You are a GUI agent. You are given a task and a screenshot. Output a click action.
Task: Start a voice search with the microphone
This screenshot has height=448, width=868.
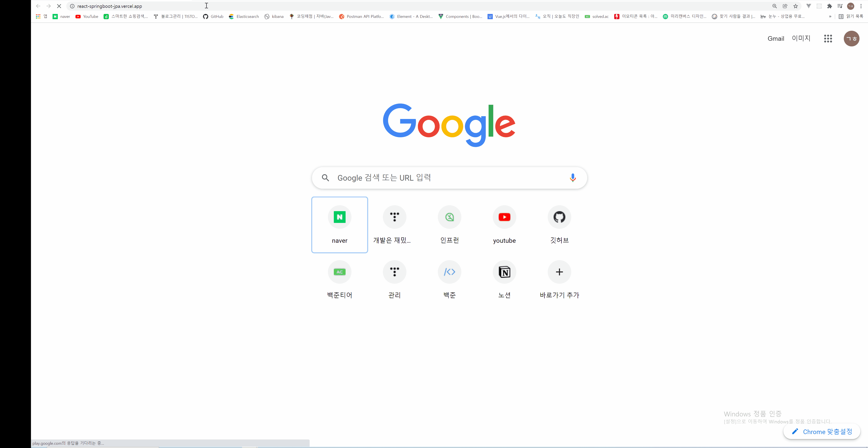[573, 178]
